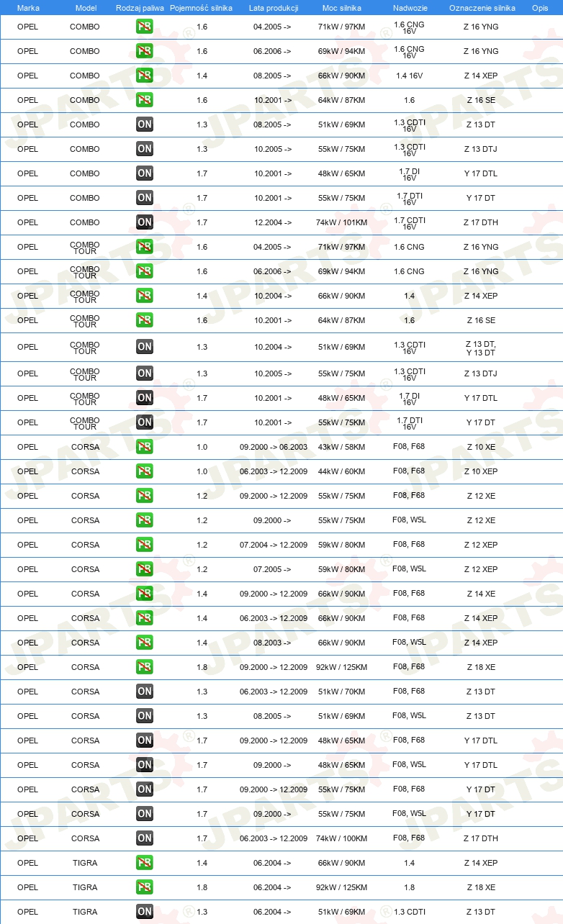Select the '07.2004 -> 12.2009' production years cell
The height and width of the screenshot is (924, 563).
click(x=274, y=545)
